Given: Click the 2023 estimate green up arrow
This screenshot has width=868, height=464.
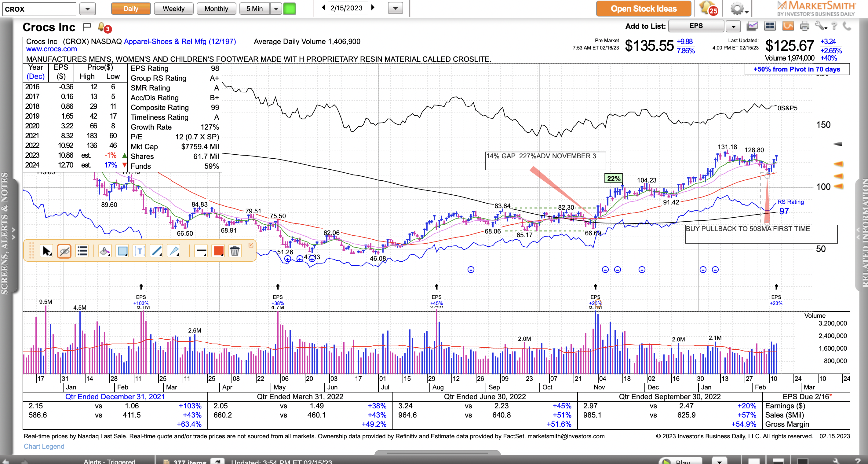Looking at the screenshot, I should [x=124, y=156].
